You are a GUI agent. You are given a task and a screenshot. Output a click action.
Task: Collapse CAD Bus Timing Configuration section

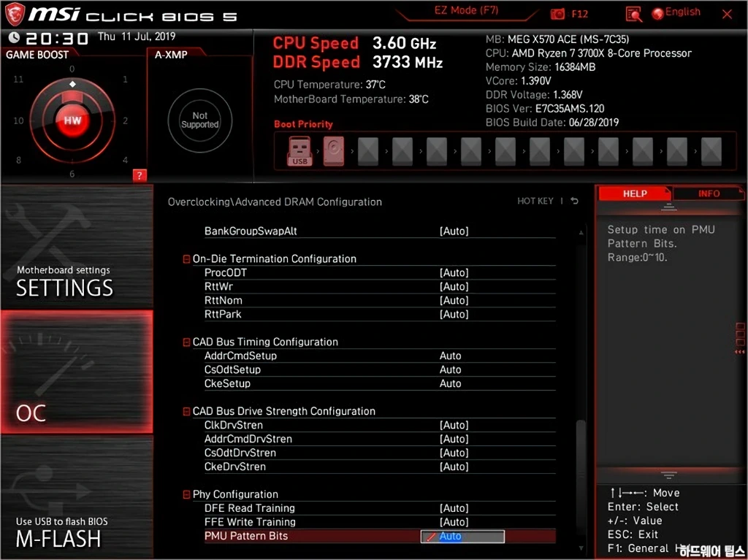(186, 342)
